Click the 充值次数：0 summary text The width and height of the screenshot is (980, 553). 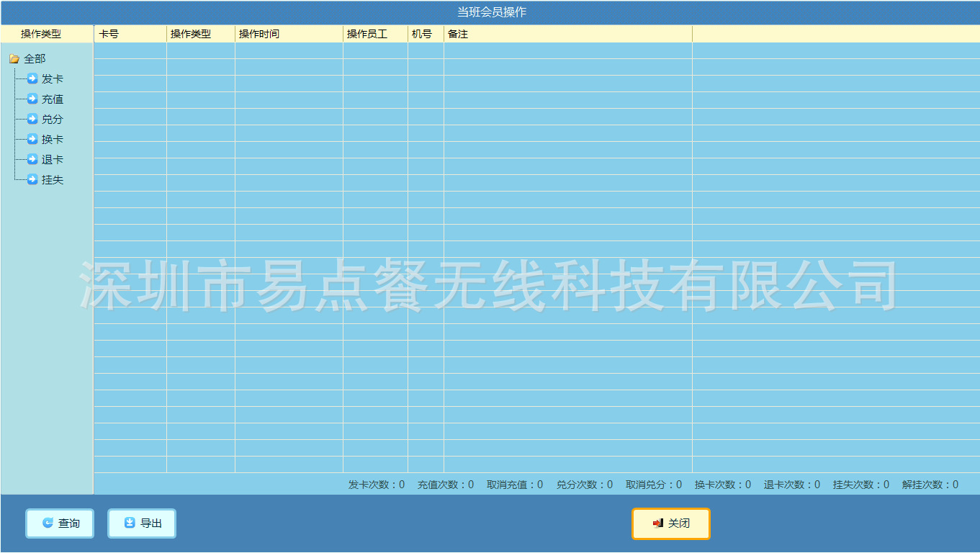446,485
